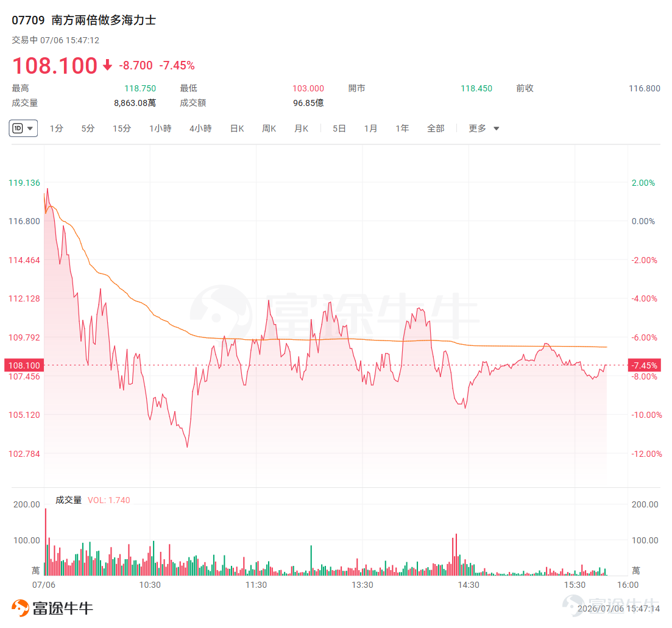Switch chart to 4小時 interval
This screenshot has height=628, width=672.
200,129
